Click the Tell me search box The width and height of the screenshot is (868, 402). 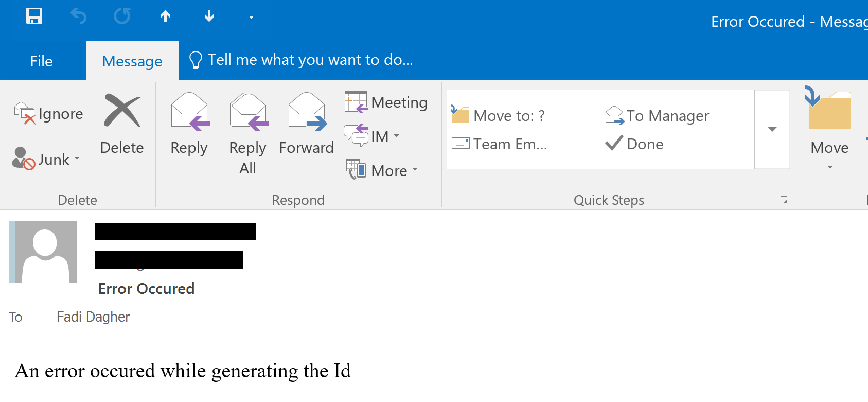[310, 60]
